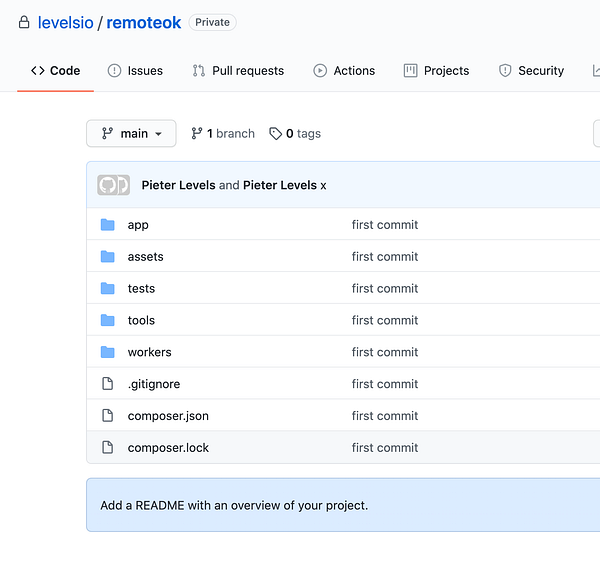Click the Issues tab circle icon
Screen dimensions: 600x562
pyautogui.click(x=115, y=71)
